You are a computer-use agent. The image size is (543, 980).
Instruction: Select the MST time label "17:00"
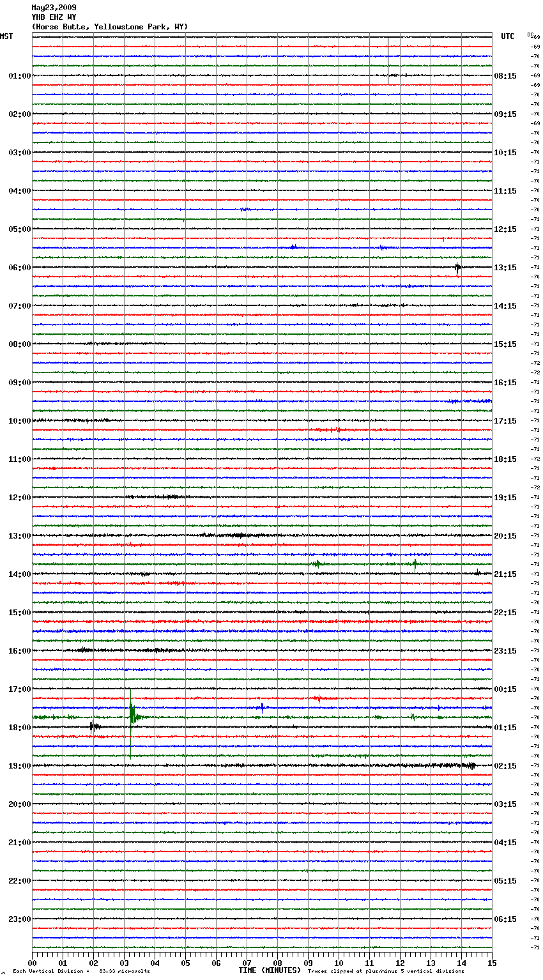20,689
